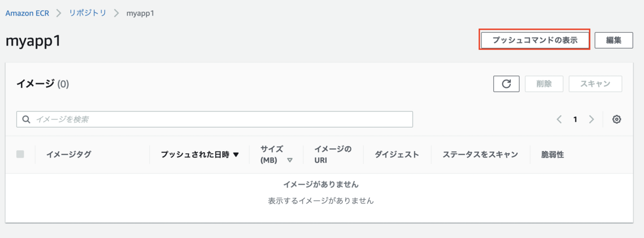Sort by サイズ (MB) column arrow
Image resolution: width=644 pixels, height=238 pixels.
(x=290, y=160)
